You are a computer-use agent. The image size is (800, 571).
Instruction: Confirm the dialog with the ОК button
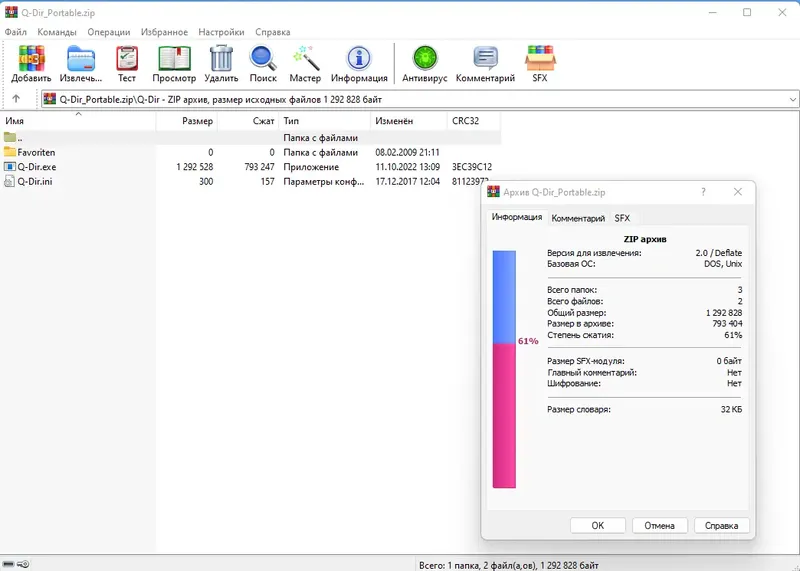[597, 526]
